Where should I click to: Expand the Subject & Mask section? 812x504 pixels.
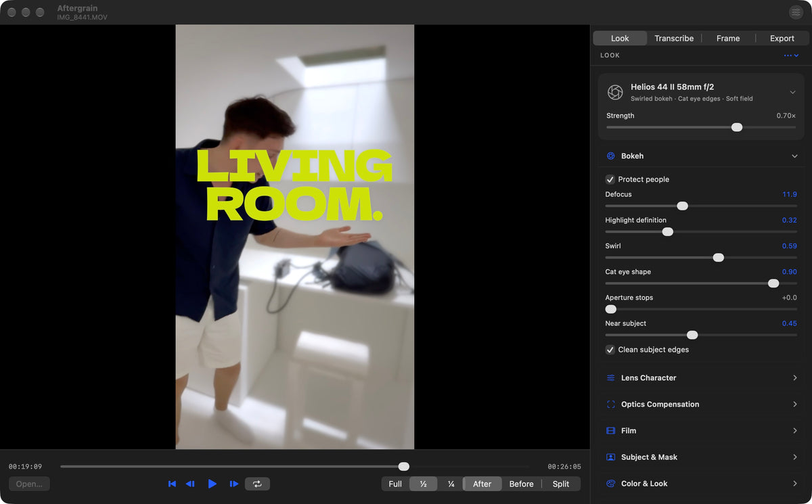click(x=794, y=457)
